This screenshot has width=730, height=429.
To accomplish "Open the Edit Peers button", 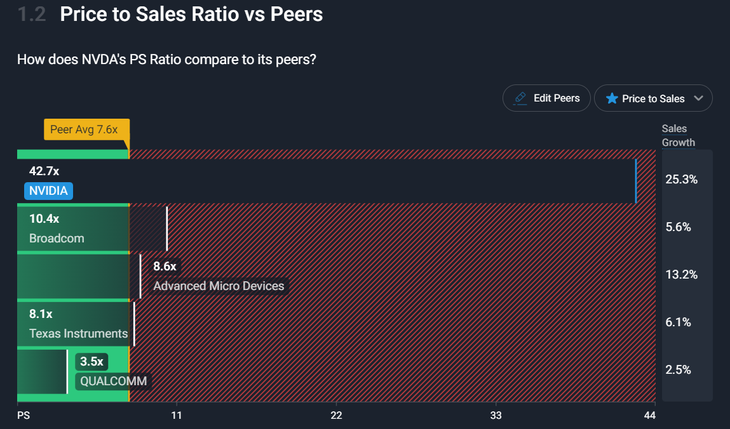I will [546, 99].
